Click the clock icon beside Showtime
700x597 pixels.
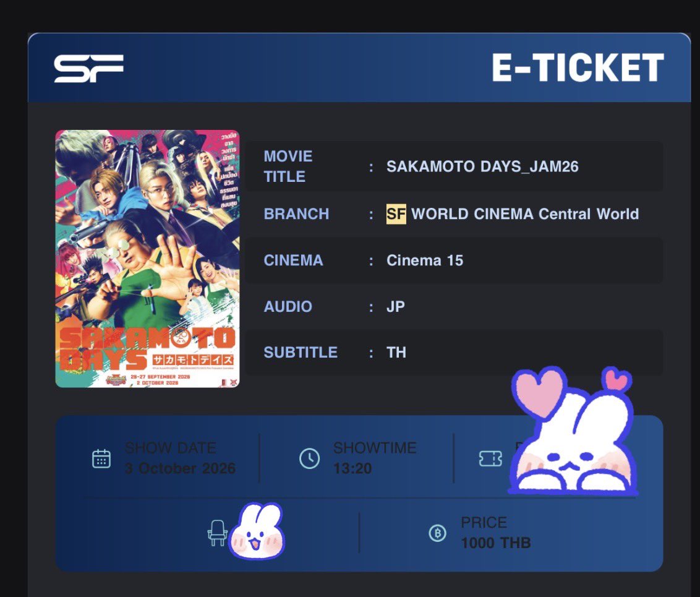309,458
